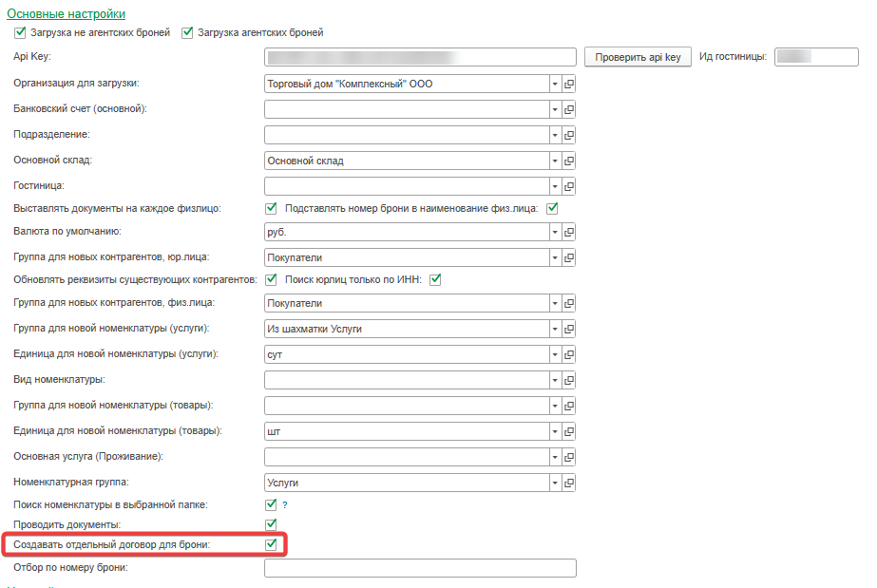The image size is (877, 588).
Task: Uncheck Создавать отдельный договор для брони
Action: coord(271,544)
